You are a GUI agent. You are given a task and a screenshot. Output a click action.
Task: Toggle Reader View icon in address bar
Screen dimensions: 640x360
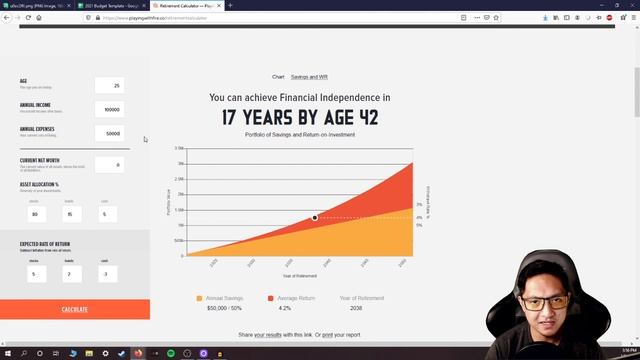point(463,18)
